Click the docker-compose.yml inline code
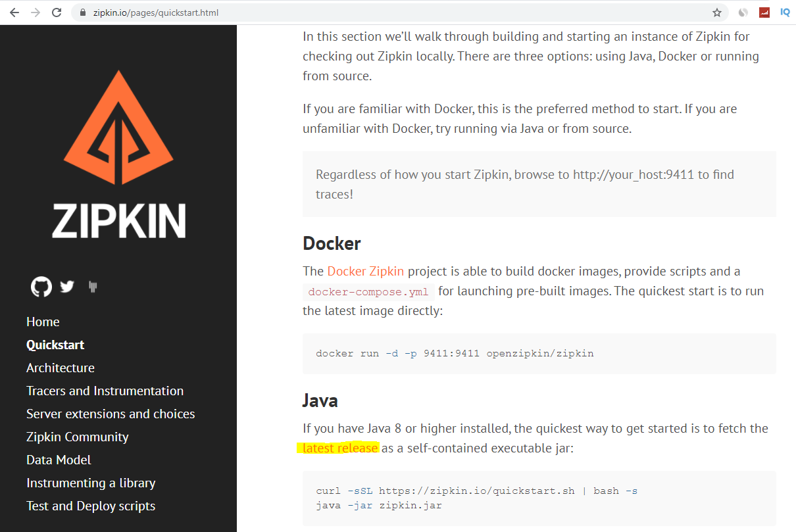796x532 pixels. pyautogui.click(x=368, y=291)
